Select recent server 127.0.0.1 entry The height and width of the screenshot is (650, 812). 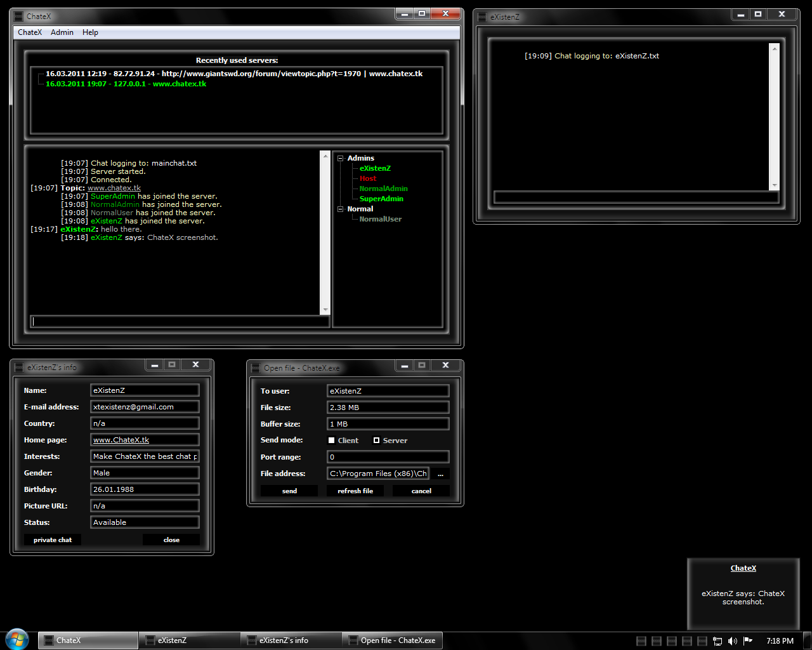[x=126, y=84]
